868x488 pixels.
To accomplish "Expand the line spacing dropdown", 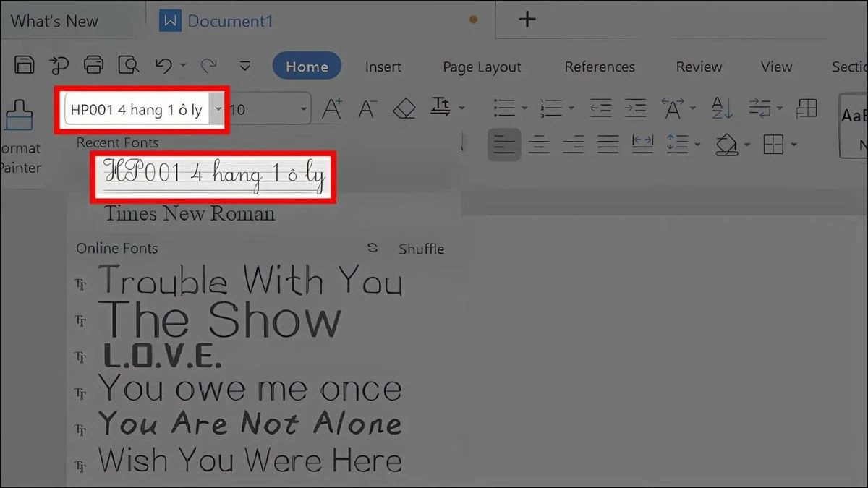I will [697, 144].
